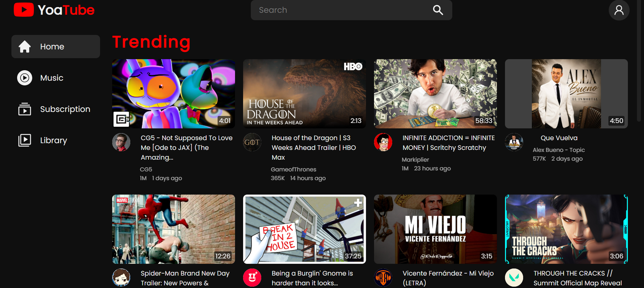
Task: Play the Spider-Man trailer thumbnail
Action: tap(174, 229)
